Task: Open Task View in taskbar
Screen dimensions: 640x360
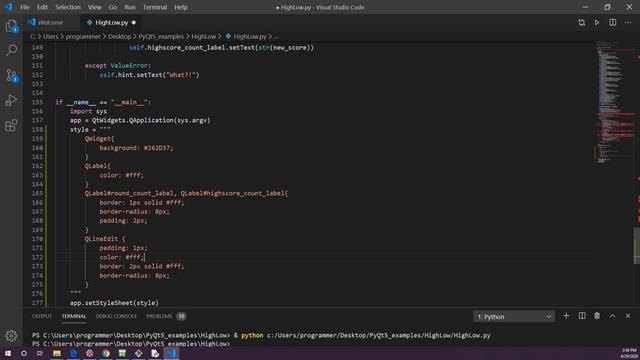Action: [x=40, y=353]
